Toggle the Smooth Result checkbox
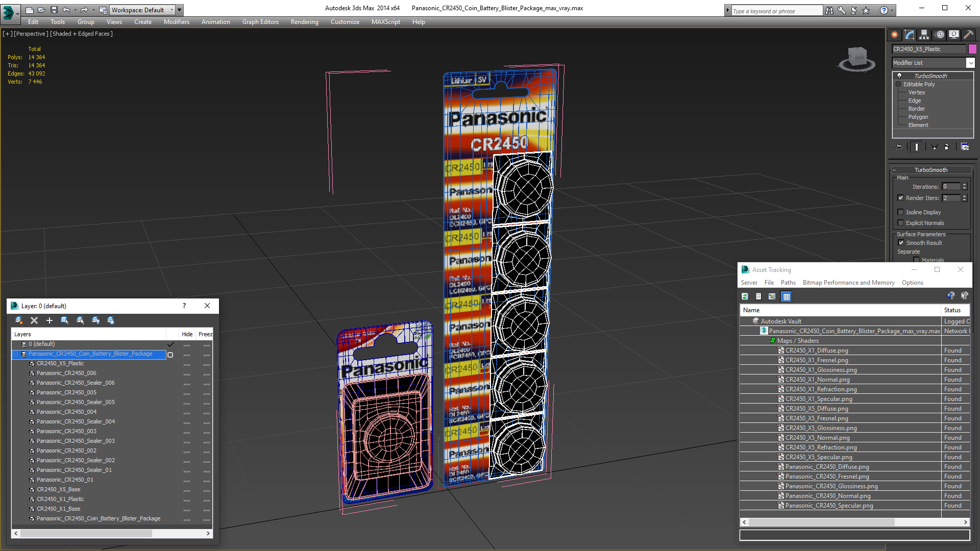Image resolution: width=980 pixels, height=551 pixels. click(900, 243)
